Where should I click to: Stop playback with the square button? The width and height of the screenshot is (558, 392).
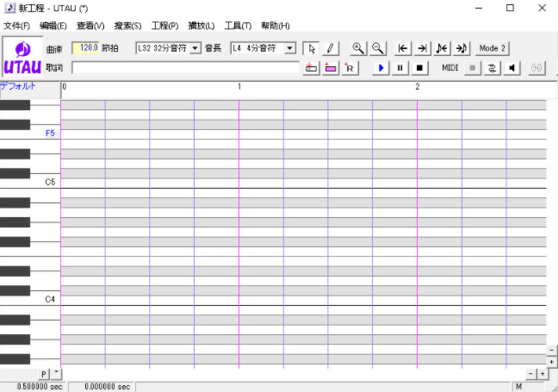point(419,67)
